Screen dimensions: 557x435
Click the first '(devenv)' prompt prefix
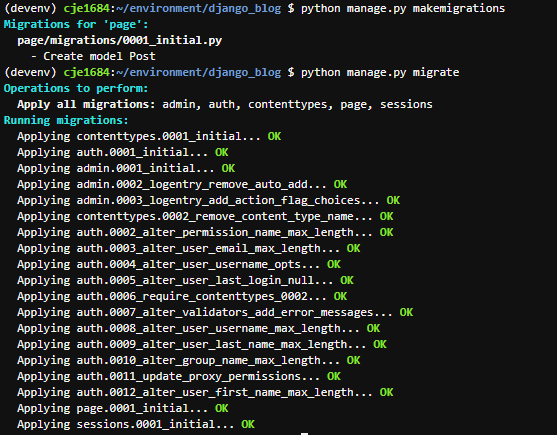[30, 8]
